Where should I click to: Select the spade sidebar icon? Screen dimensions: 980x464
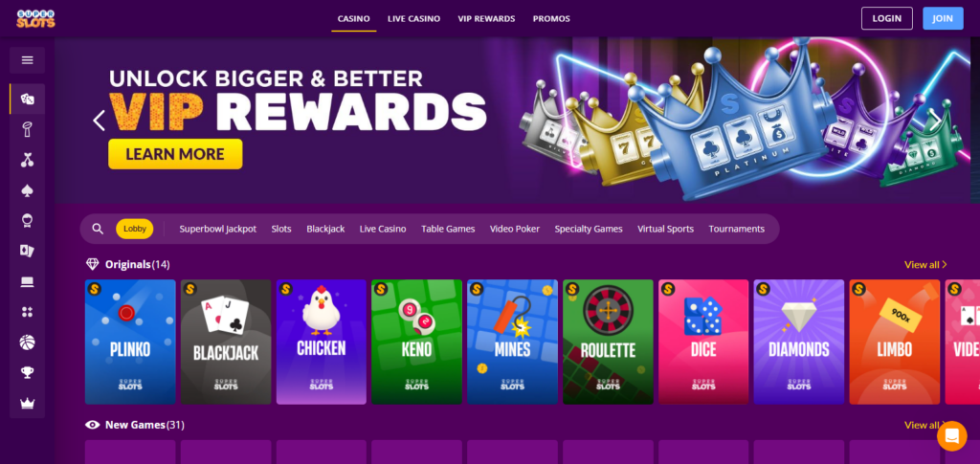27,190
